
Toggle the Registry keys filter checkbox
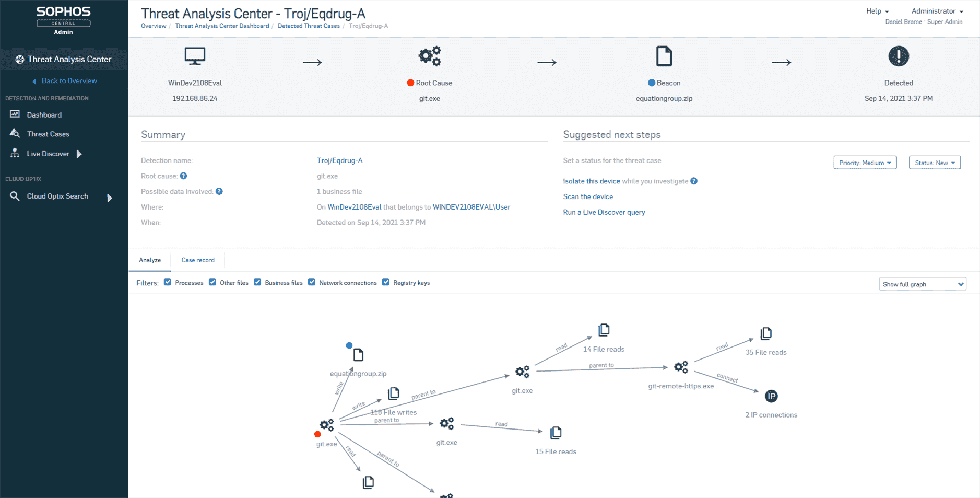tap(386, 282)
